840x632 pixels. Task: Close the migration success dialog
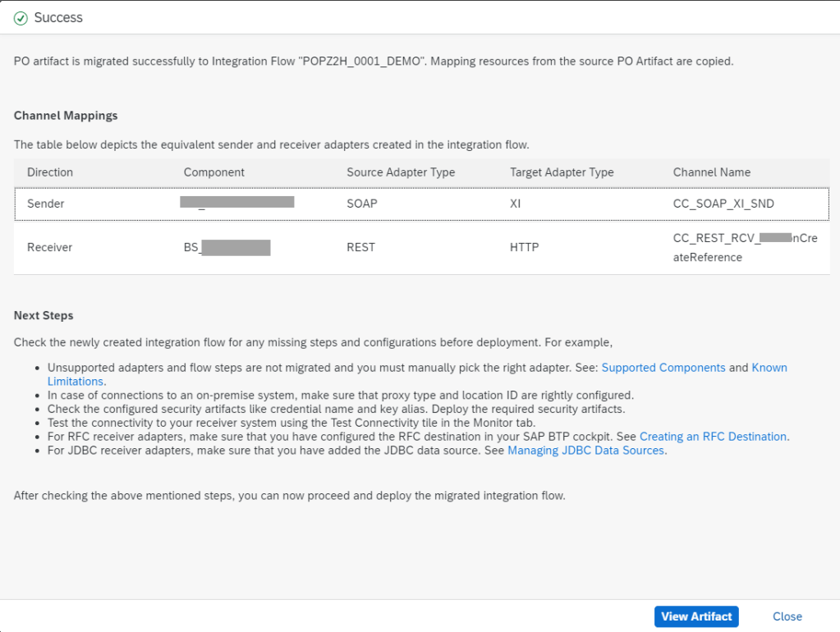(787, 616)
